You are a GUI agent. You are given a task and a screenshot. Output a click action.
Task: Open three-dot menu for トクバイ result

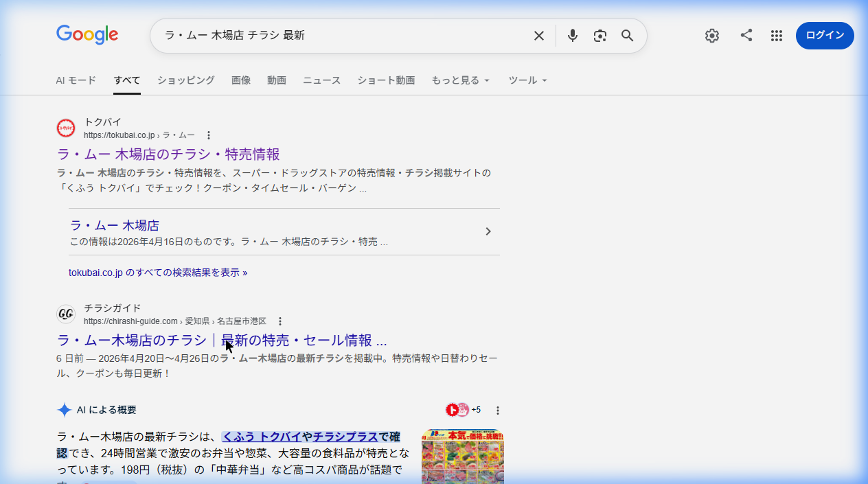(209, 135)
